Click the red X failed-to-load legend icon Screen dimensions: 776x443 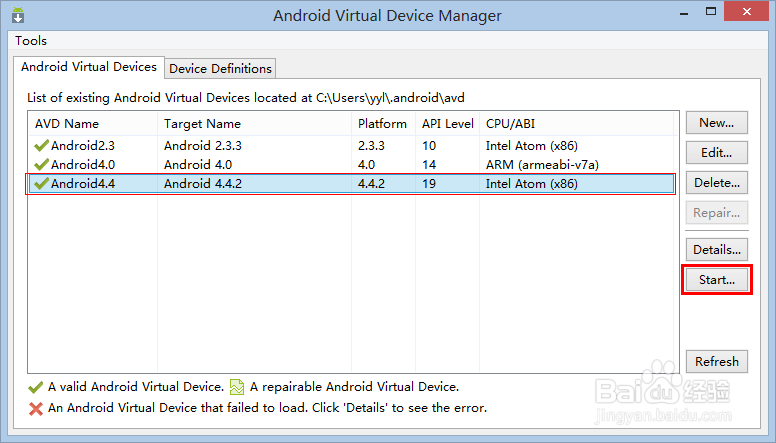(37, 408)
